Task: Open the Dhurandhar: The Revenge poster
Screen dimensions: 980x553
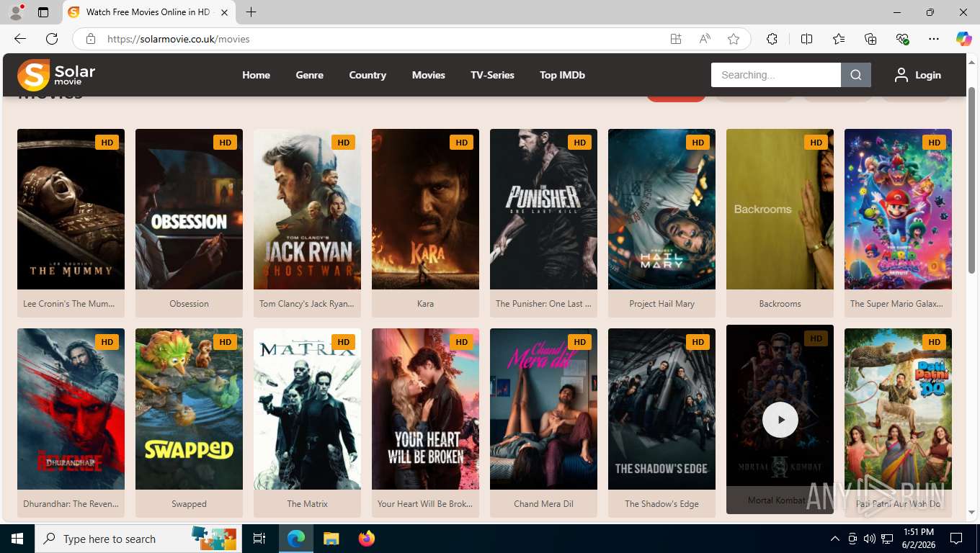Action: [x=71, y=409]
